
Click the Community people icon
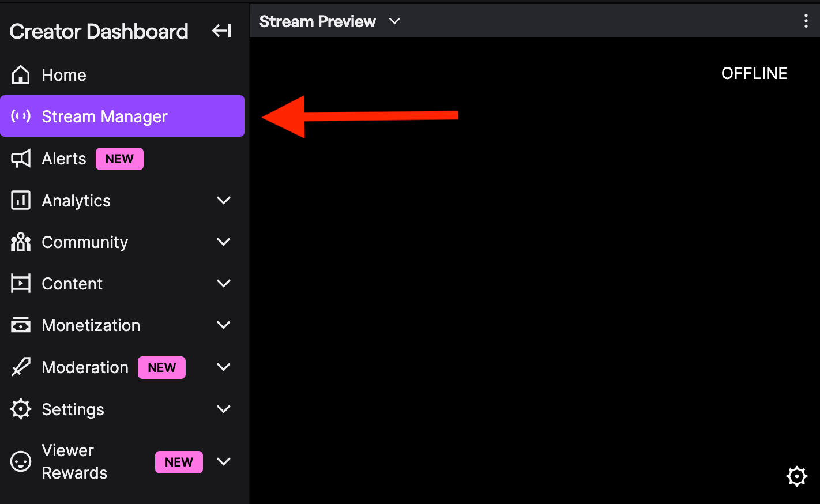tap(21, 242)
